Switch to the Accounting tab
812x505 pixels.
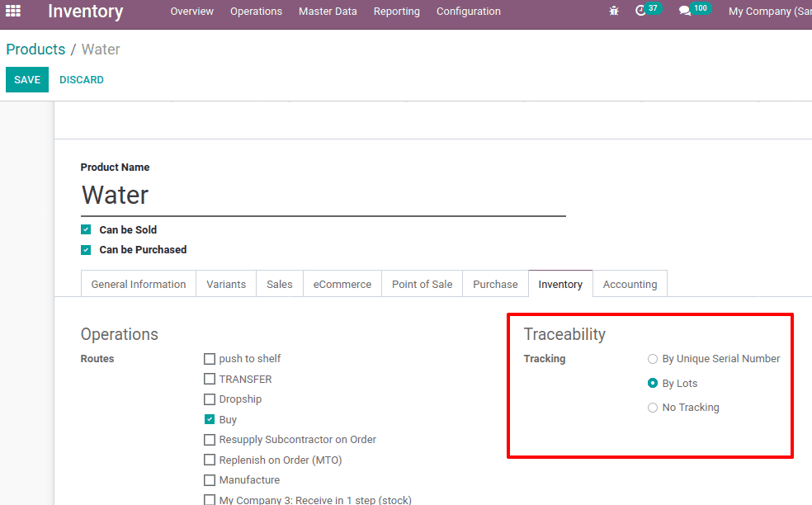click(630, 284)
